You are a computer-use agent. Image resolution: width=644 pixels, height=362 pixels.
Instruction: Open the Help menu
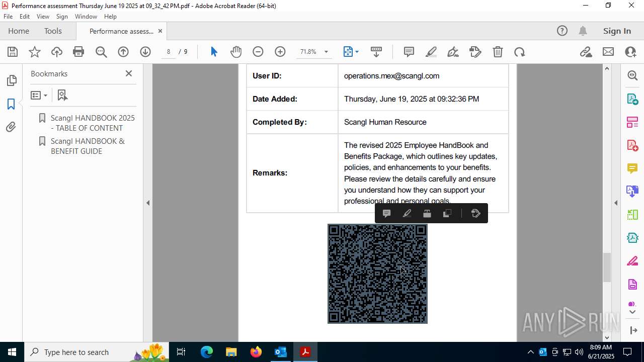[110, 17]
